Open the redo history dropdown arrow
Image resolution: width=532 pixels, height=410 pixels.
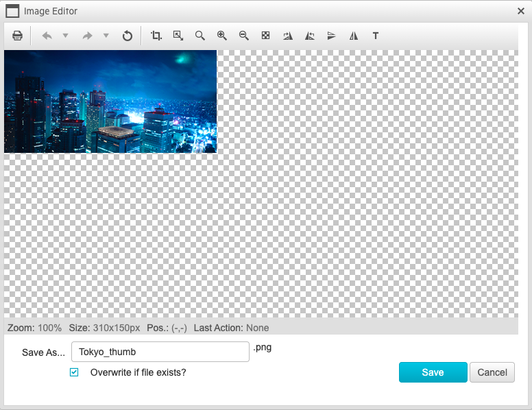pyautogui.click(x=106, y=35)
